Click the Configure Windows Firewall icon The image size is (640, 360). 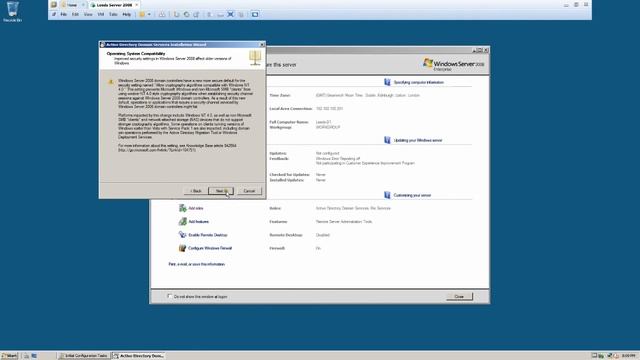click(x=182, y=248)
